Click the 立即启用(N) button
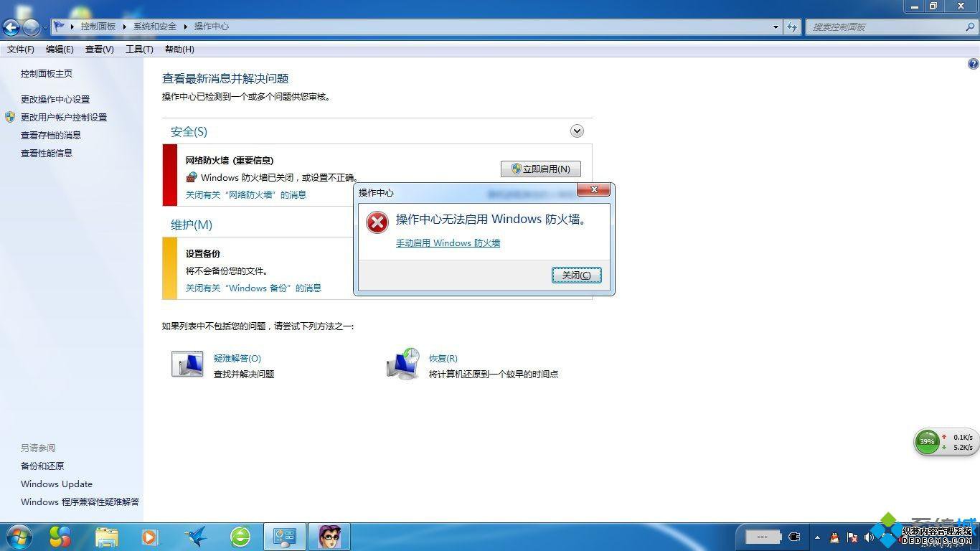This screenshot has width=980, height=551. coord(541,169)
